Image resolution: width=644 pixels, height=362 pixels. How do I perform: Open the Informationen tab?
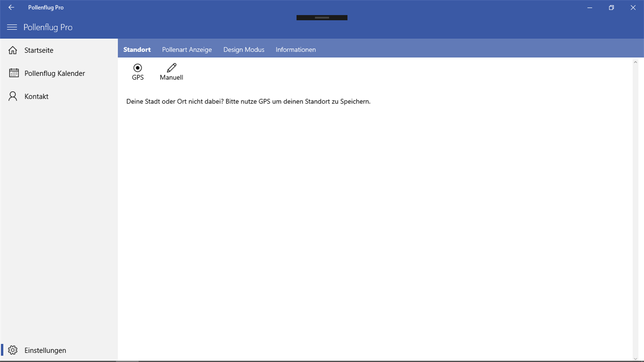tap(296, 50)
